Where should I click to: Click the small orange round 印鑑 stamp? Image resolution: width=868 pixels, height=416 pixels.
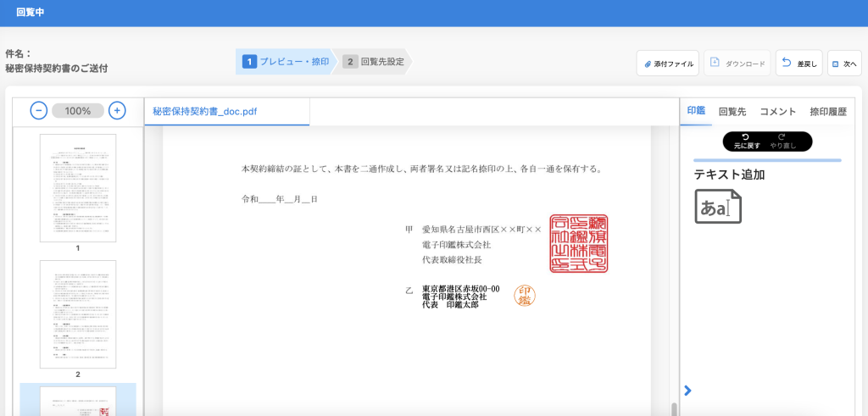[525, 296]
